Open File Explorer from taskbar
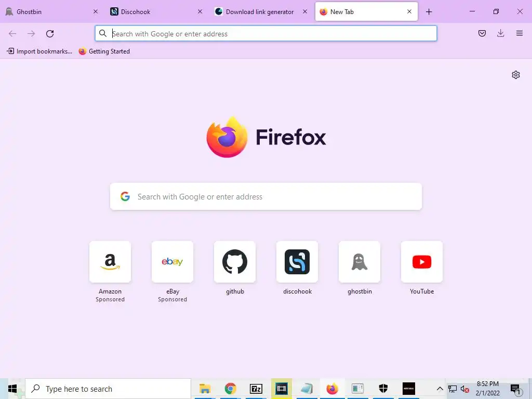532x399 pixels. (205, 389)
